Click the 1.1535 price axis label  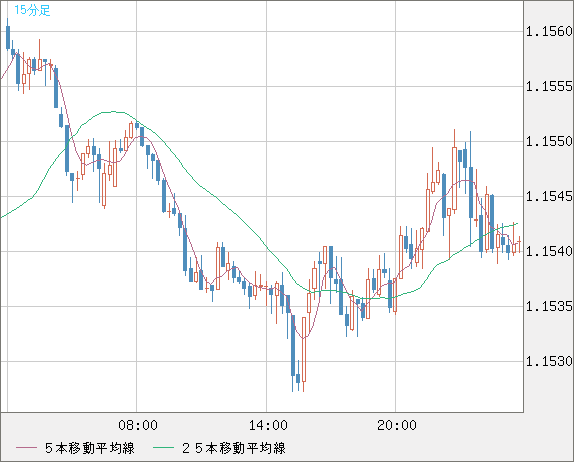tap(549, 306)
